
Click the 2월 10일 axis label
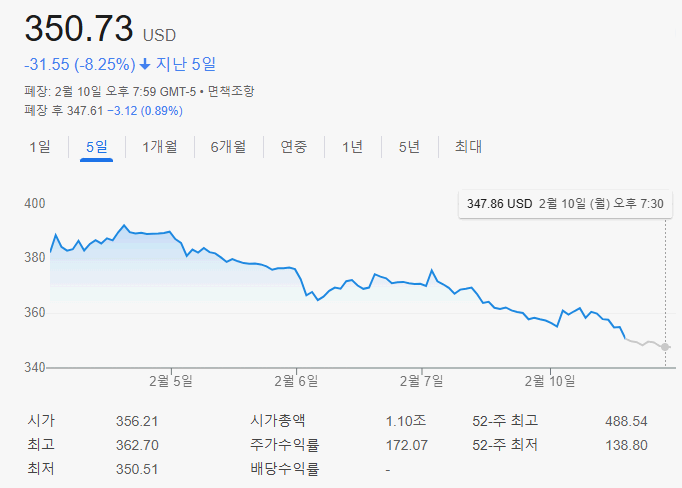[550, 381]
